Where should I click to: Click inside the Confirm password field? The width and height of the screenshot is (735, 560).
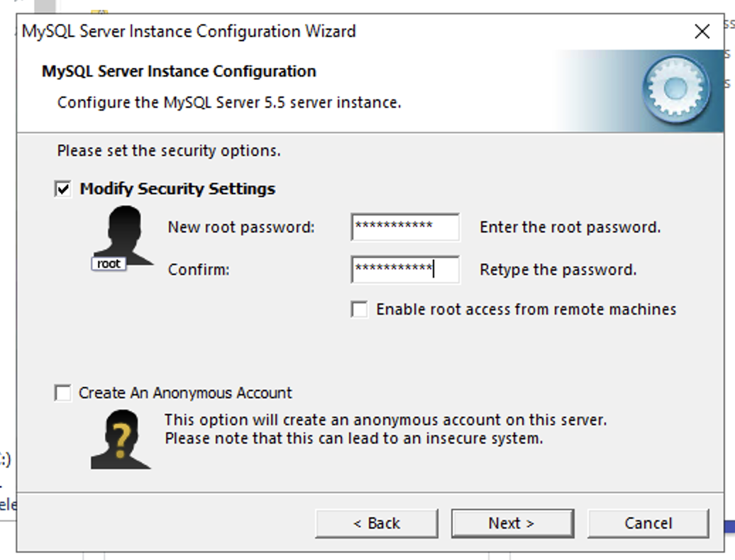tap(406, 269)
